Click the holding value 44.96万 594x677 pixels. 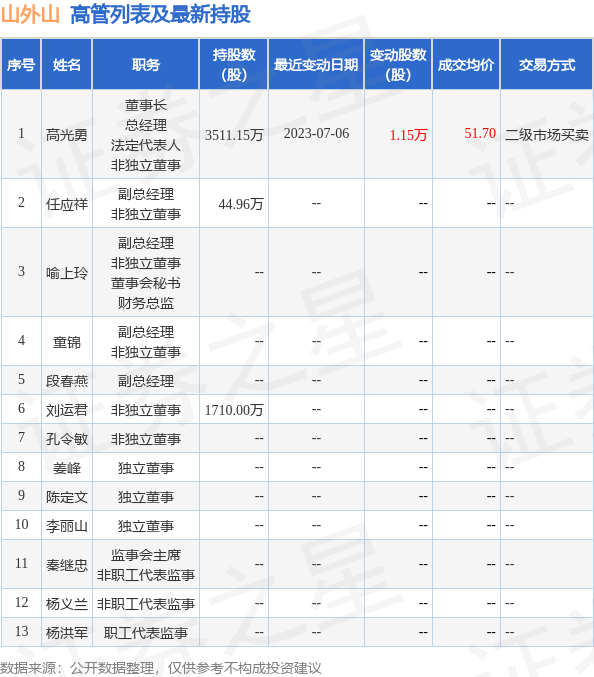(x=240, y=204)
